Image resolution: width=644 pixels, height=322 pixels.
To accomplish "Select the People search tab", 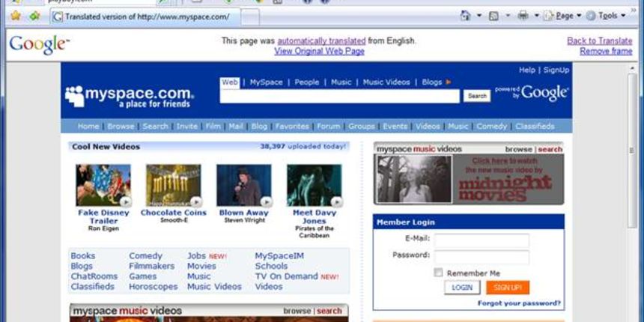I will click(x=306, y=82).
